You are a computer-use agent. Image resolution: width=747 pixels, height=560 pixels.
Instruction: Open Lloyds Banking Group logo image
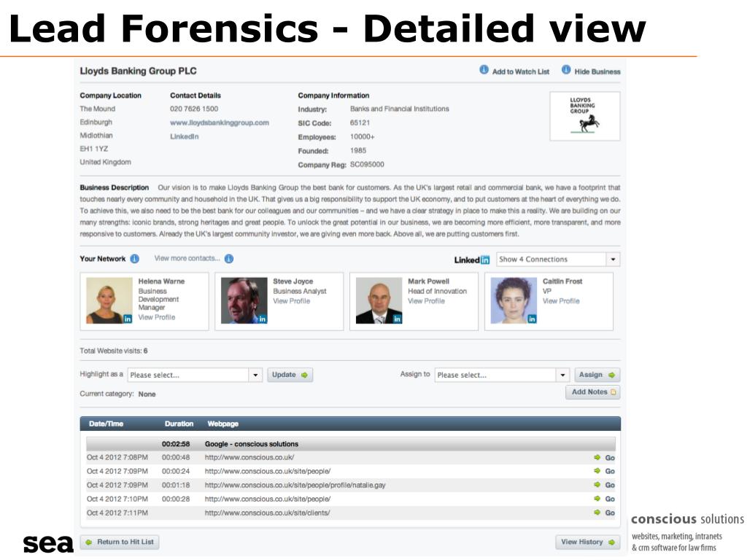point(585,116)
